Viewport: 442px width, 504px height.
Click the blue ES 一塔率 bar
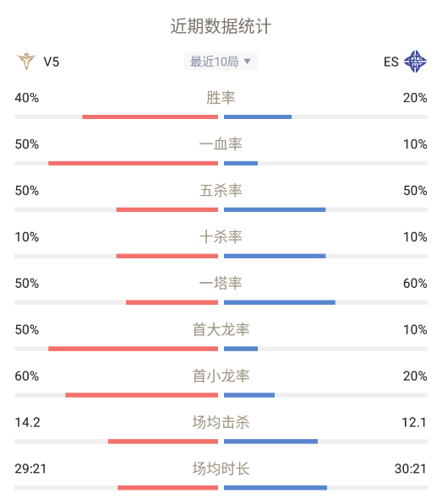point(280,302)
